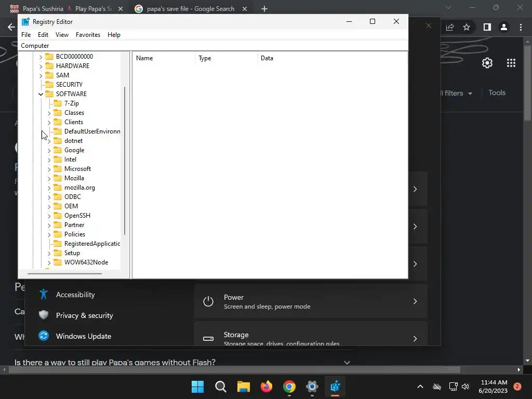Open the Favorites menu in Registry Editor
532x399 pixels.
click(x=88, y=35)
